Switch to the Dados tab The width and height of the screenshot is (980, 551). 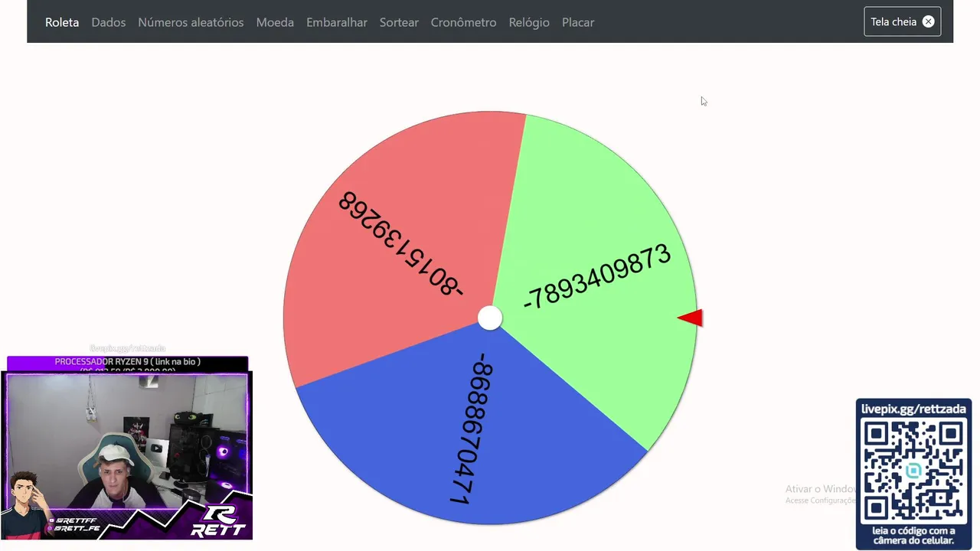click(x=108, y=22)
